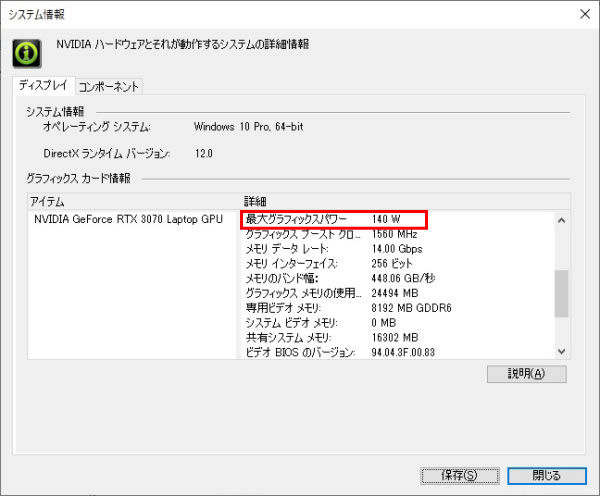Screen dimensions: 600x496
Task: Select the ディスプレイ tab
Action: [44, 85]
